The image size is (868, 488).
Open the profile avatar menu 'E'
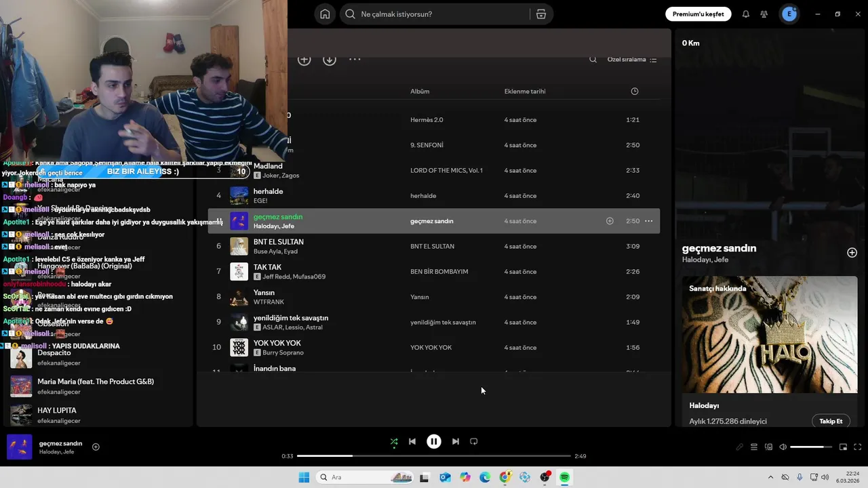pos(789,14)
